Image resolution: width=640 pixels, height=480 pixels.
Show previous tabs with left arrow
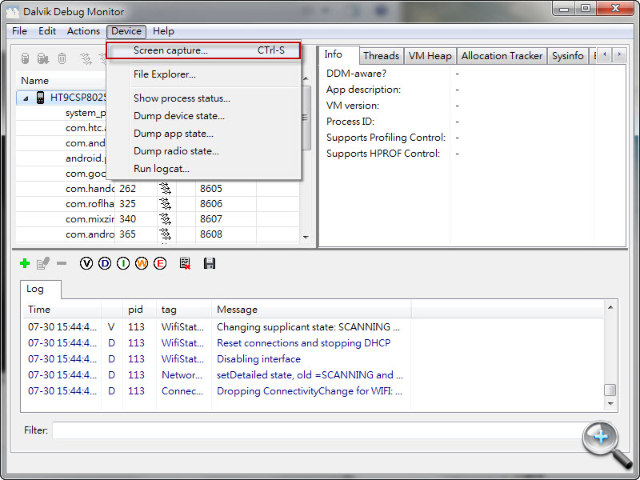(605, 55)
